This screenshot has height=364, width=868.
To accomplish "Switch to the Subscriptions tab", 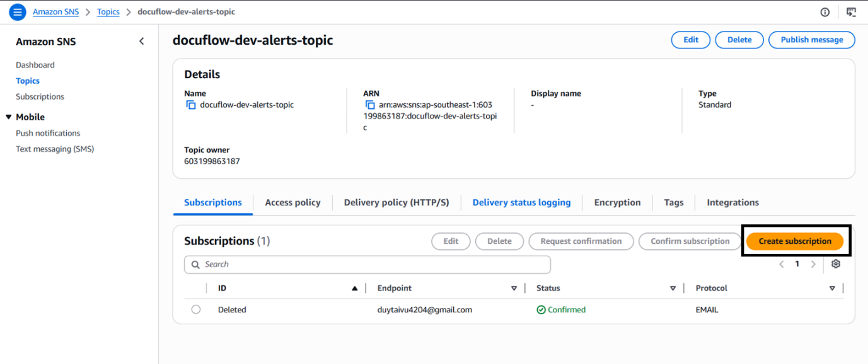I will [x=213, y=203].
